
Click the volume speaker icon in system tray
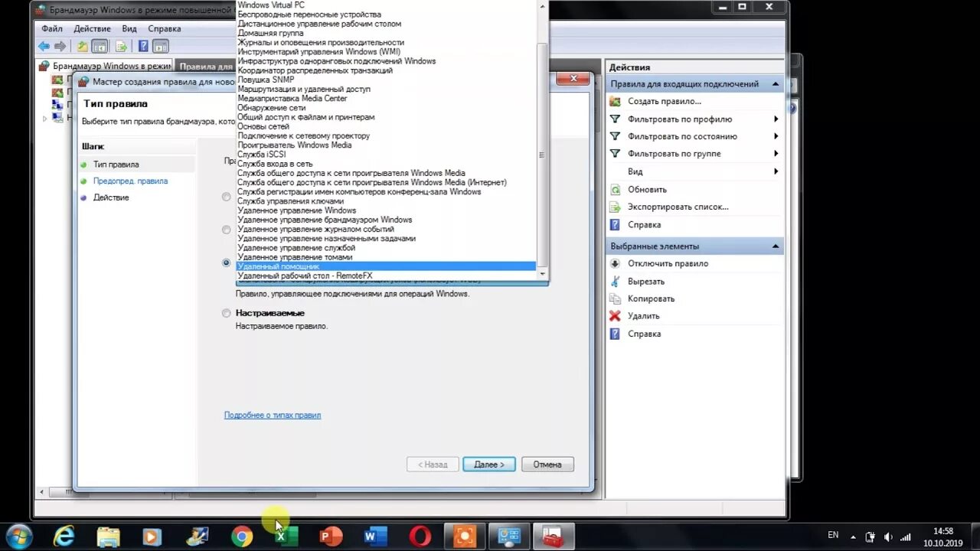[888, 536]
